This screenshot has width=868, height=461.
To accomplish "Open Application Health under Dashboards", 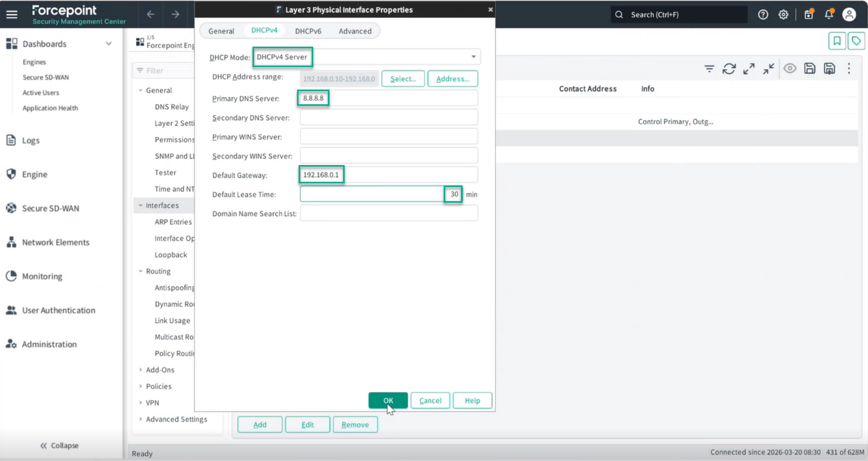I will [50, 108].
